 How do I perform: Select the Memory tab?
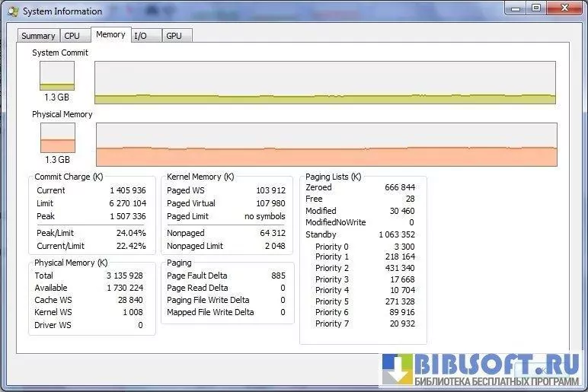110,35
